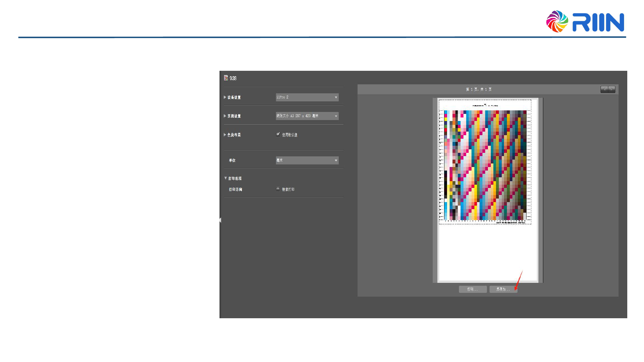Collapse the 打印选项 section triangle
The image size is (644, 362).
(226, 178)
